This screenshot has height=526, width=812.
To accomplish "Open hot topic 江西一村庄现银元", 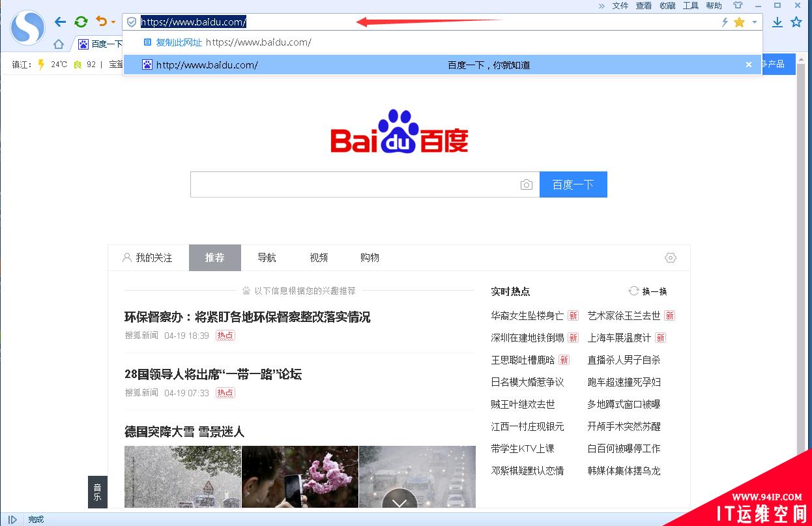I will tap(527, 426).
